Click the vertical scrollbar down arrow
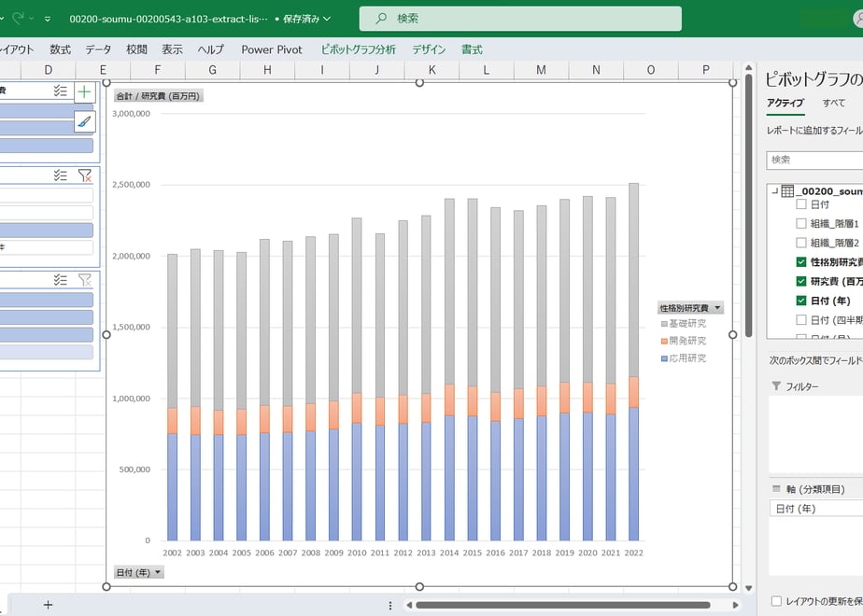 748,588
